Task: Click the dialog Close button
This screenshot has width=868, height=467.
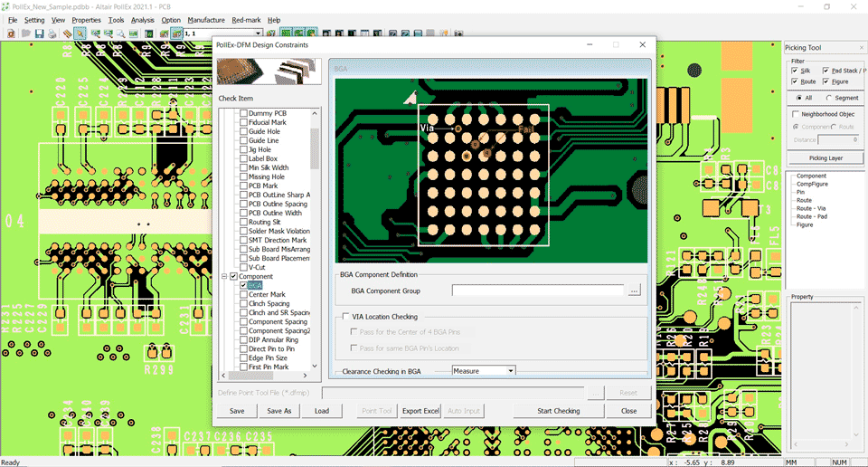Action: (x=628, y=411)
